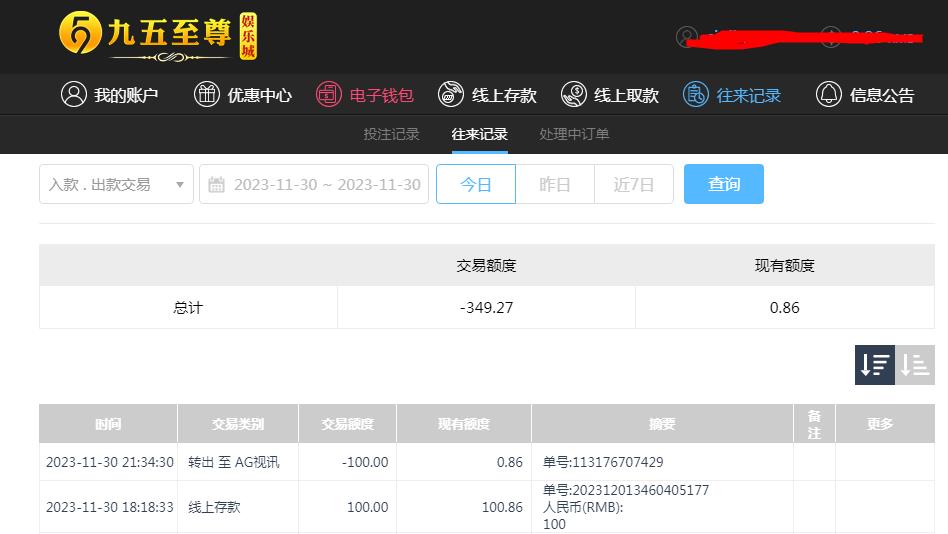
Task: Switch to 处理中订单 tab
Action: (574, 134)
